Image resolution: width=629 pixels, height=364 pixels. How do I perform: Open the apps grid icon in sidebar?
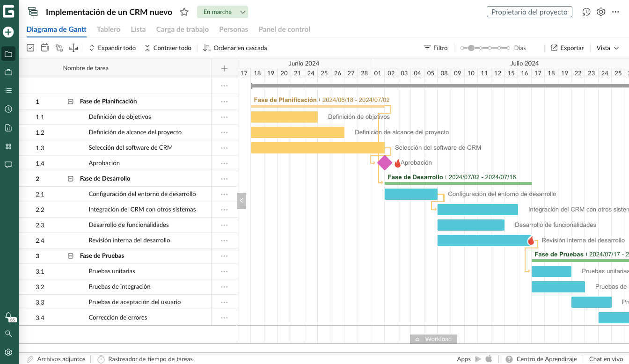pyautogui.click(x=8, y=146)
